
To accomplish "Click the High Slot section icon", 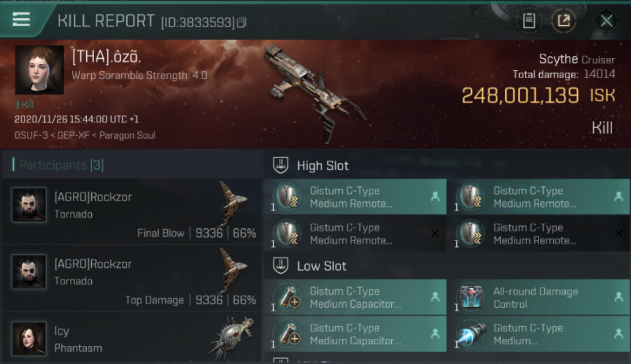I will (281, 165).
